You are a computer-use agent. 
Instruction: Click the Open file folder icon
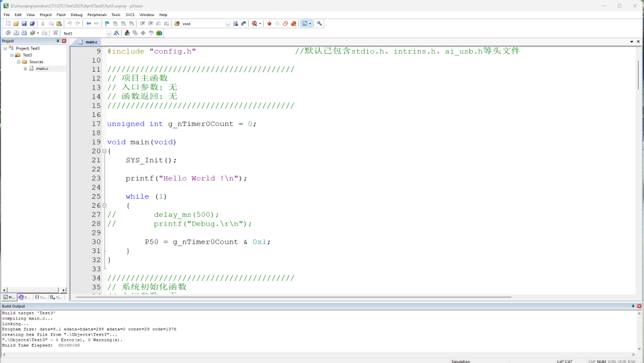tap(16, 24)
